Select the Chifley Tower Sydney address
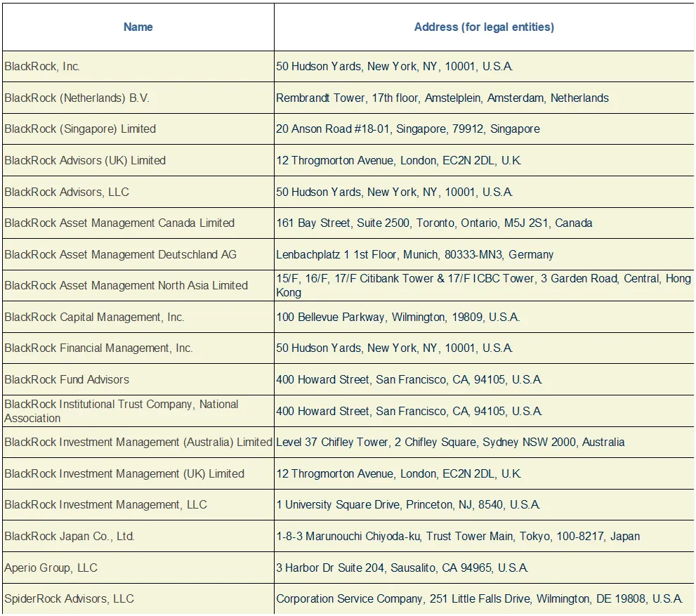The height and width of the screenshot is (616, 696). (484, 443)
